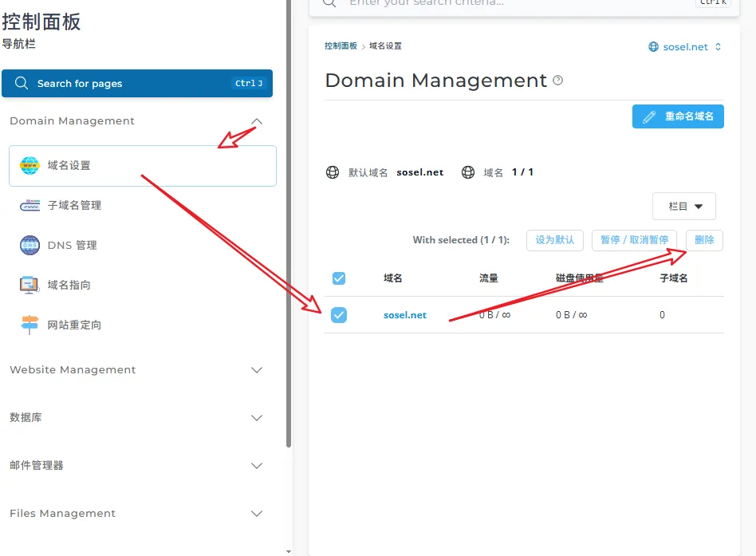Click the 重命名域名 button
This screenshot has height=556, width=756.
(678, 116)
